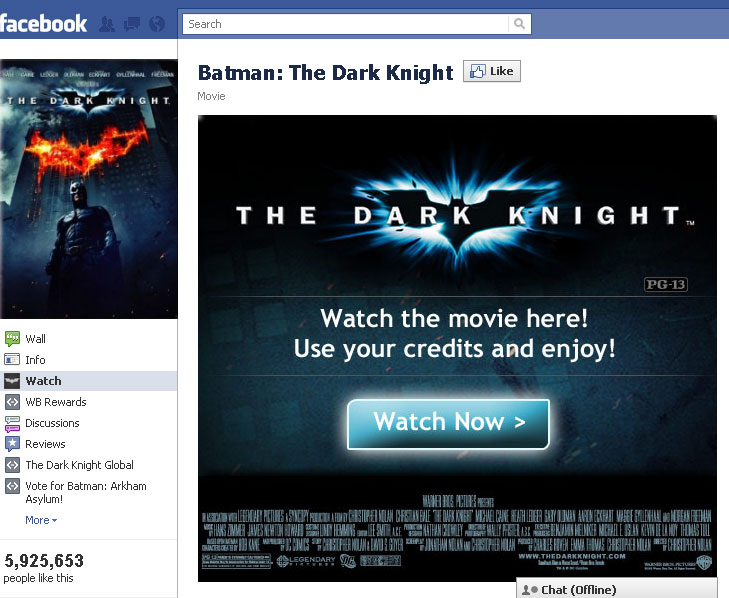Click The Dark Knight poster thumbnail
This screenshot has height=598, width=729.
coord(89,189)
